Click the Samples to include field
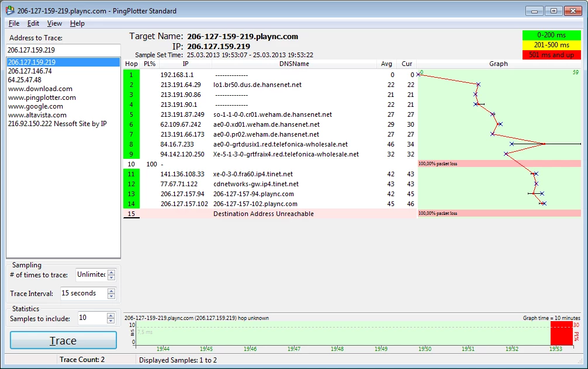588x369 pixels. 92,318
